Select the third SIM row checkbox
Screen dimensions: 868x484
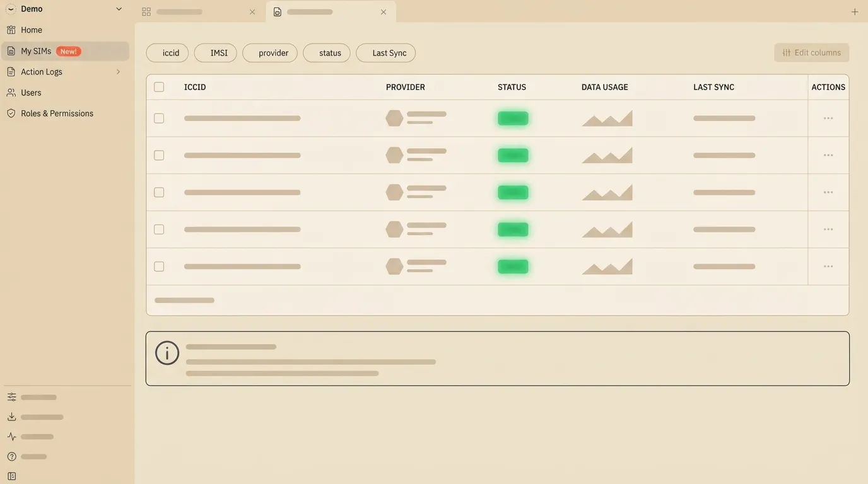(159, 192)
